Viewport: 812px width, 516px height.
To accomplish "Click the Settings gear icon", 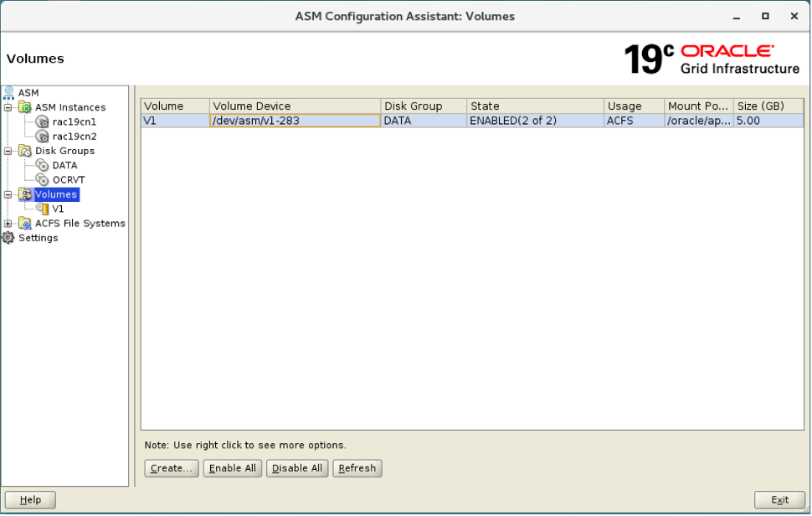I will point(8,238).
